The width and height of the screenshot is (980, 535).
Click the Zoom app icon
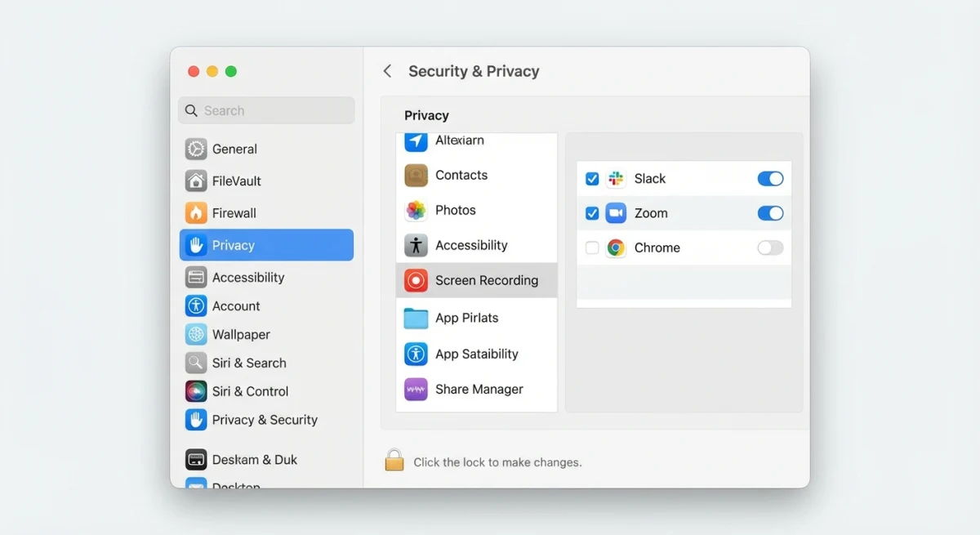click(616, 213)
